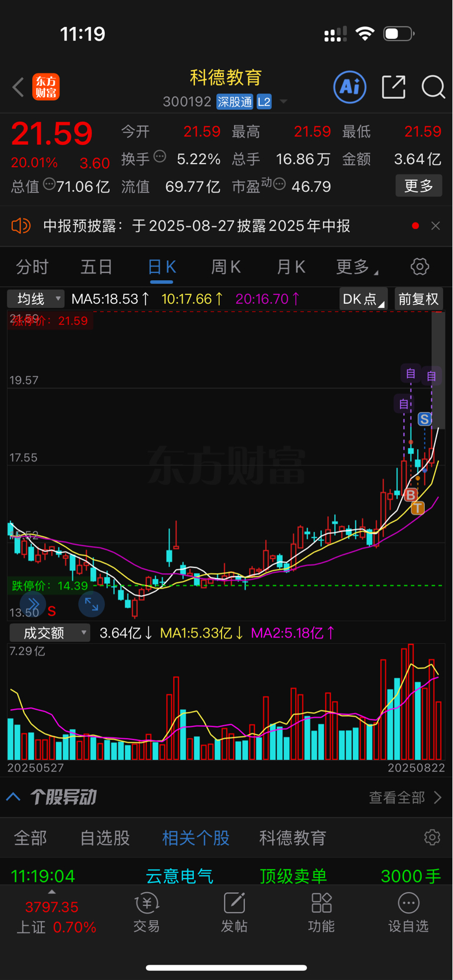Expand stock title dropdown arrow
The image size is (453, 980).
pyautogui.click(x=283, y=102)
